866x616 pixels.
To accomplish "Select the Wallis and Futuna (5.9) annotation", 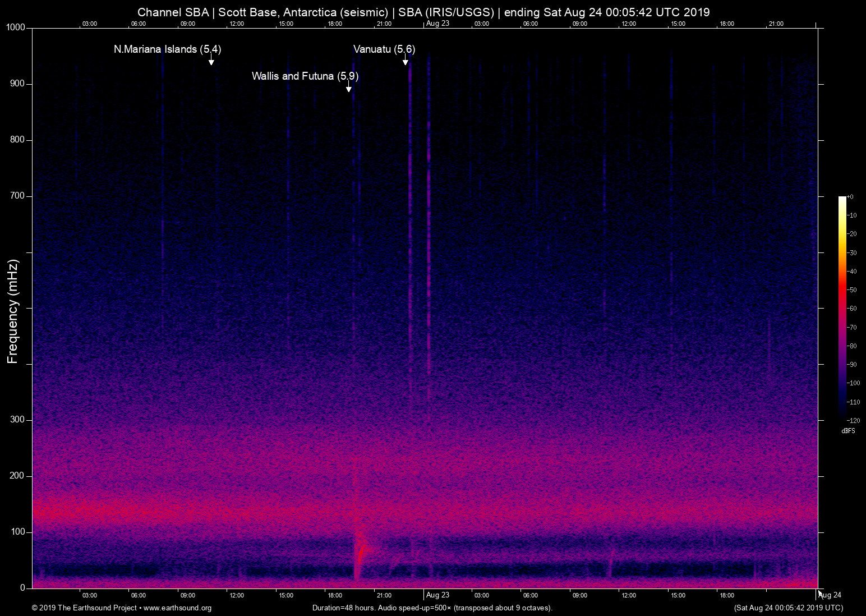I will 305,76.
